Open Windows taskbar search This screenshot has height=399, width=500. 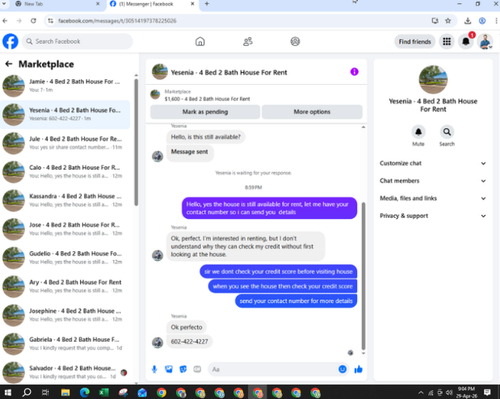point(27,392)
